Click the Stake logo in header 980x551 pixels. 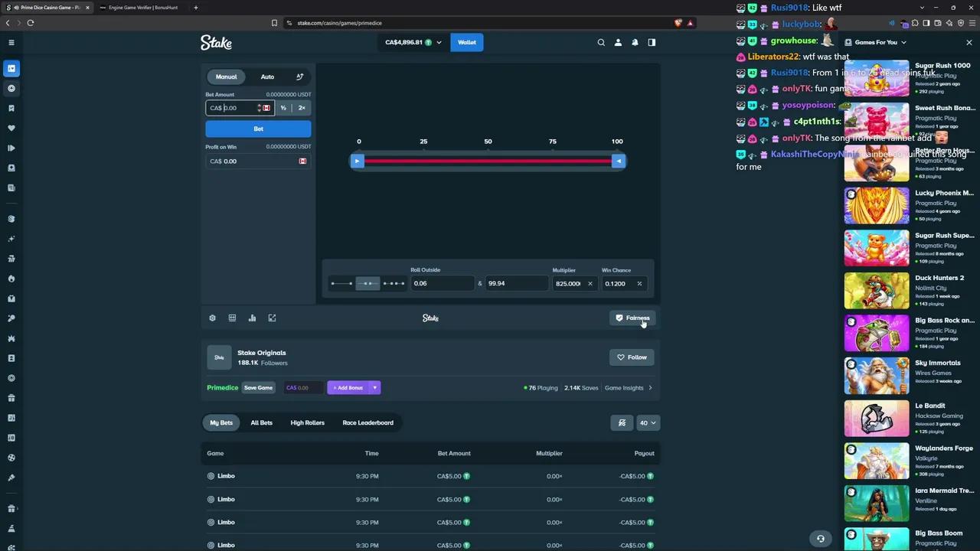[x=216, y=42]
